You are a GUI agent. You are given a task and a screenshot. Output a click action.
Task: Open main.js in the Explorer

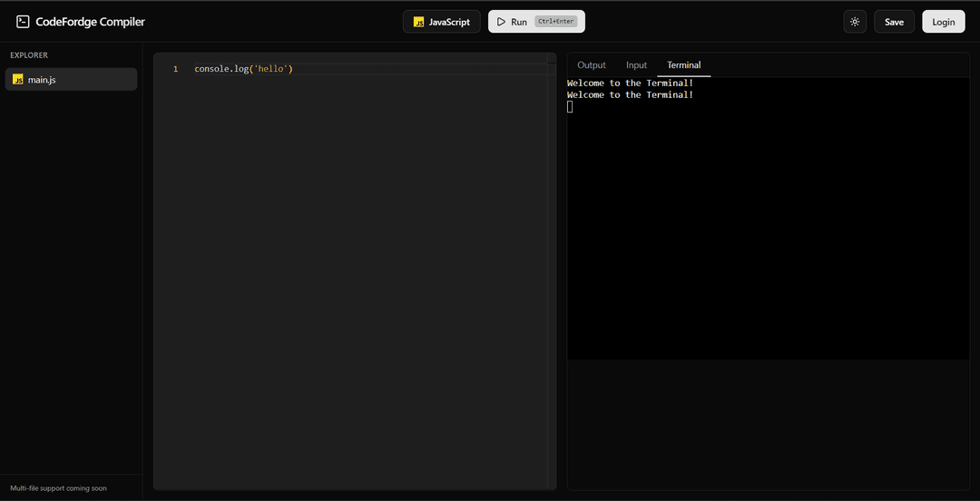tap(72, 80)
